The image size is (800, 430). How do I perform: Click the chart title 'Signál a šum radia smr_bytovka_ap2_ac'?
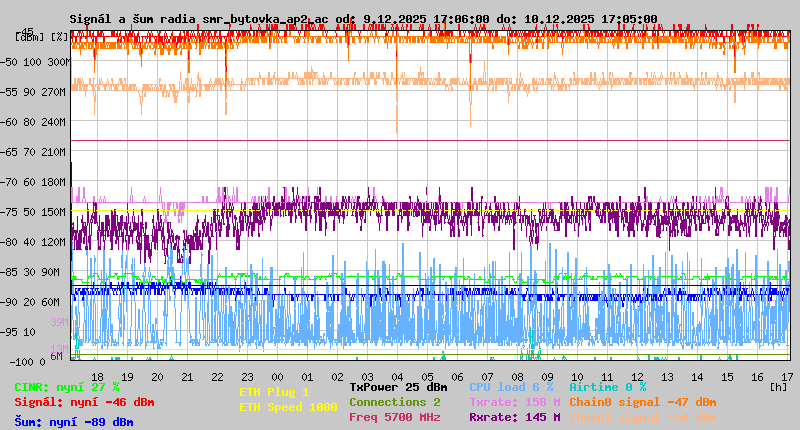click(x=199, y=19)
